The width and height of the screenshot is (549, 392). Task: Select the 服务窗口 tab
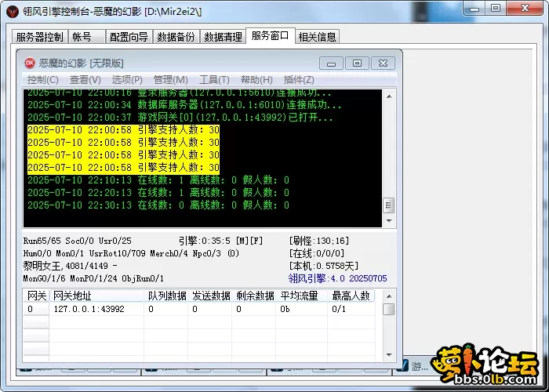coord(271,35)
